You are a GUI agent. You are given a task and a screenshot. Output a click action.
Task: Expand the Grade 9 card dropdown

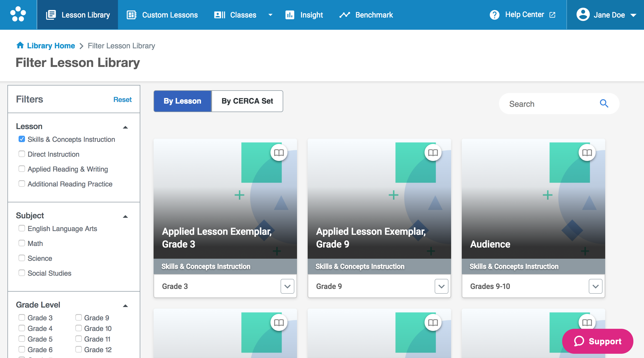pyautogui.click(x=442, y=286)
